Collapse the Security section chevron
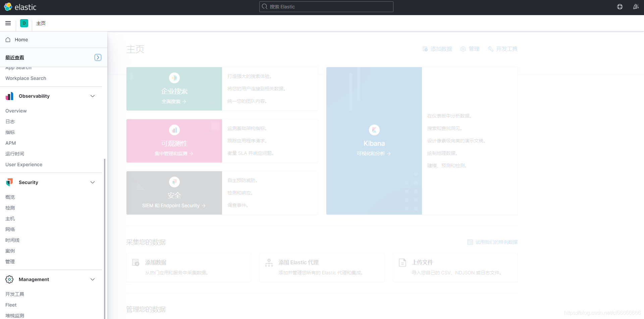 point(93,182)
